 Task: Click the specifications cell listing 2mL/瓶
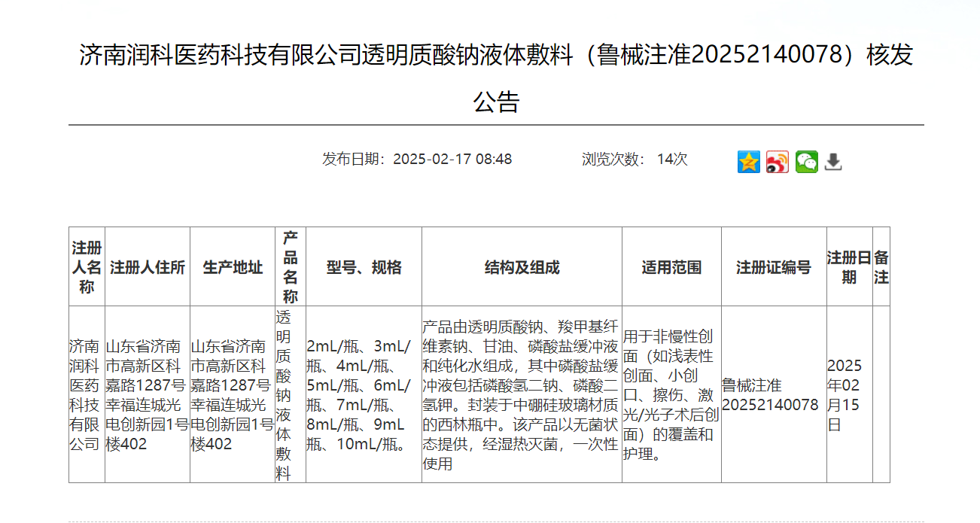[359, 395]
